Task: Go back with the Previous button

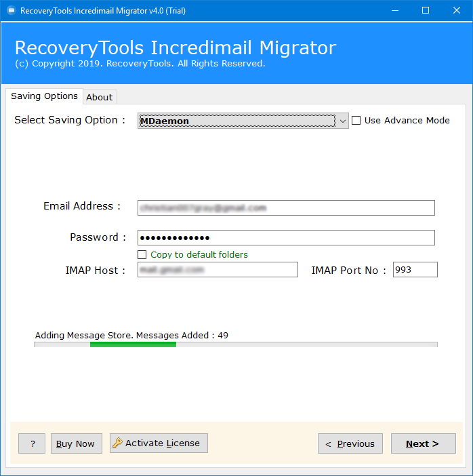Action: pos(350,443)
